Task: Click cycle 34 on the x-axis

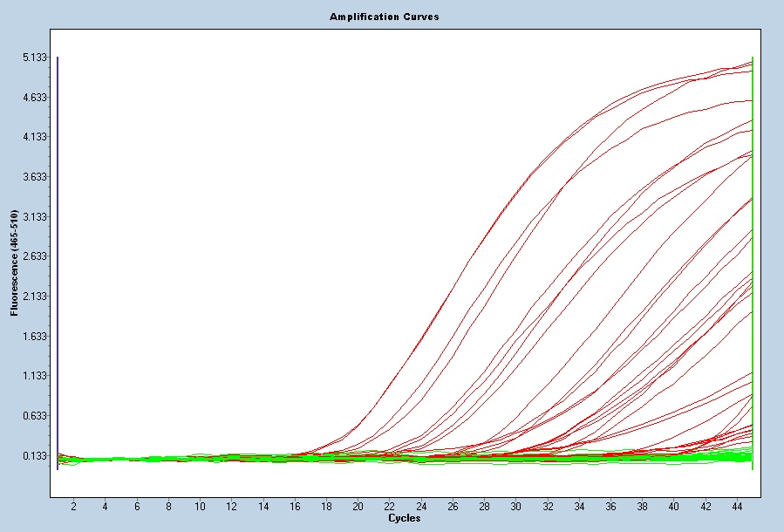Action: click(579, 506)
